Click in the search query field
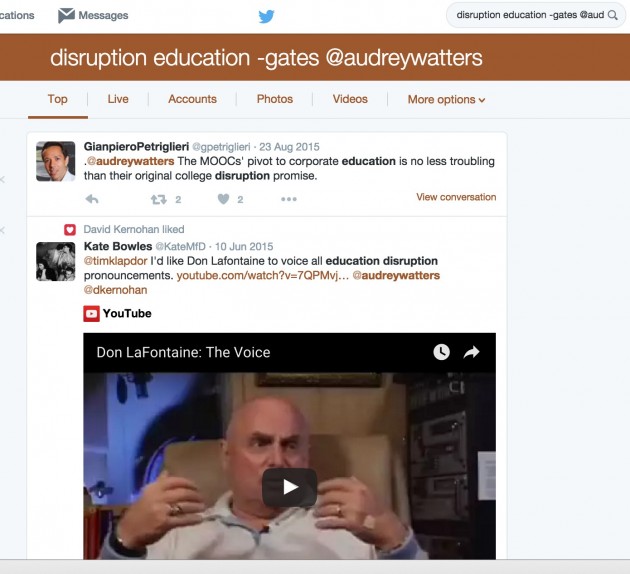 click(530, 15)
